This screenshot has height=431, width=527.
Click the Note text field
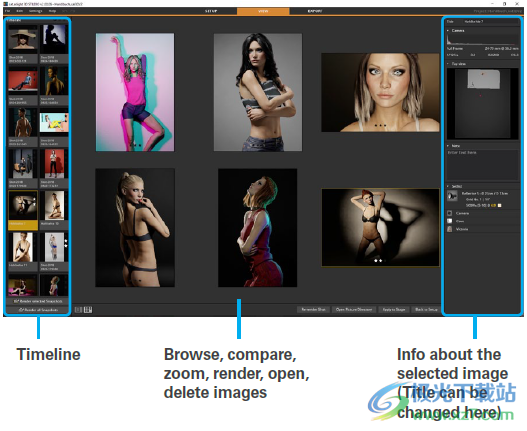tap(483, 165)
